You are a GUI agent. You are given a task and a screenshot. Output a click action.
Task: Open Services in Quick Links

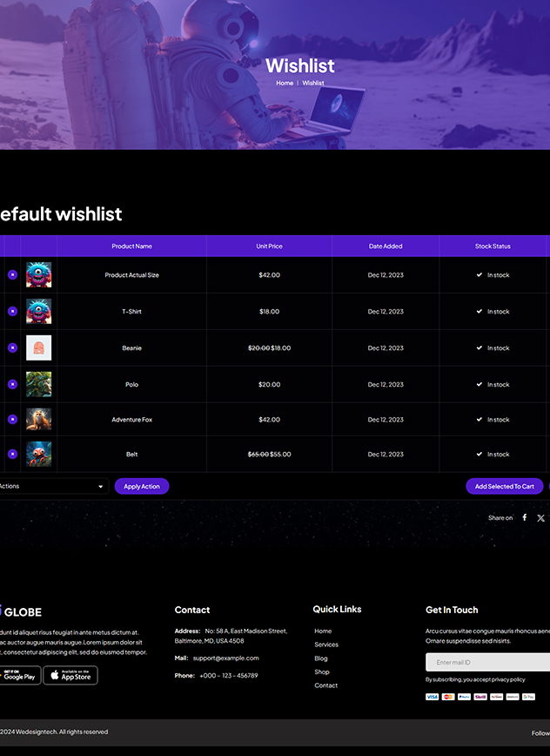326,645
